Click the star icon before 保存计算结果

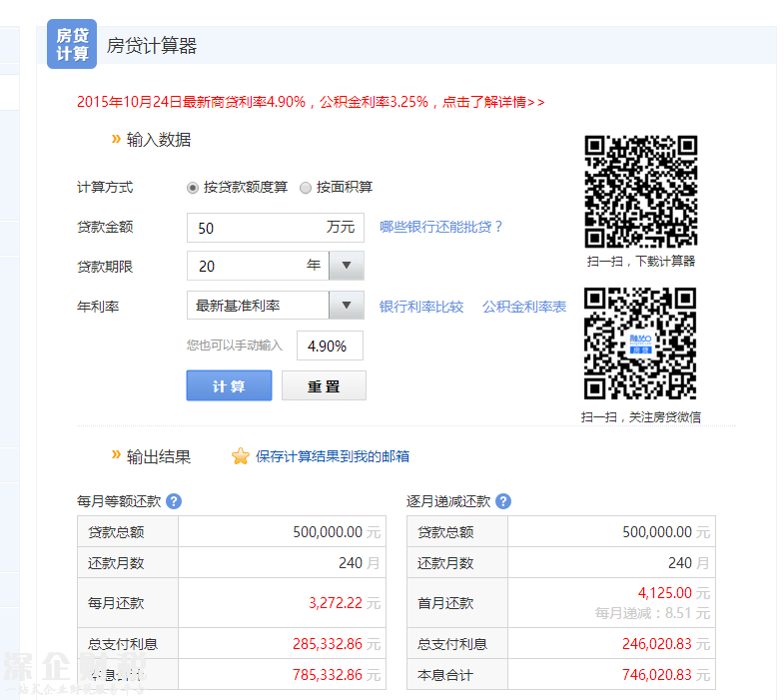tap(241, 456)
